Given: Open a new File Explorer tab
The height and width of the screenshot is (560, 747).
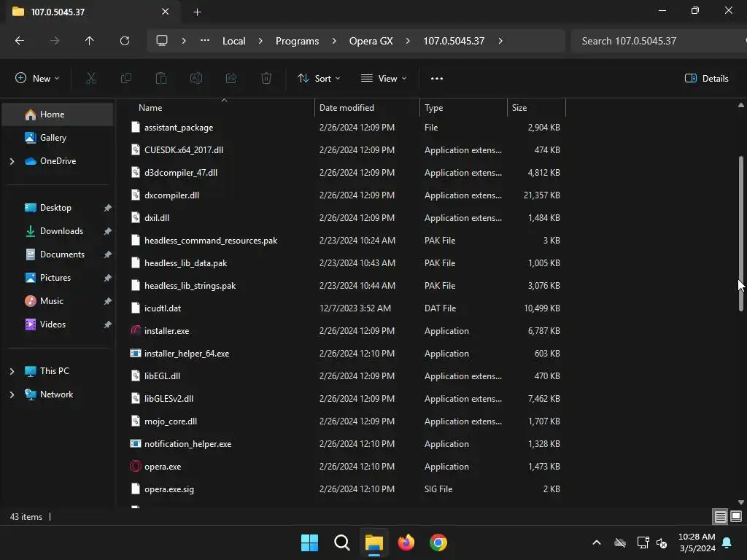Looking at the screenshot, I should [197, 12].
